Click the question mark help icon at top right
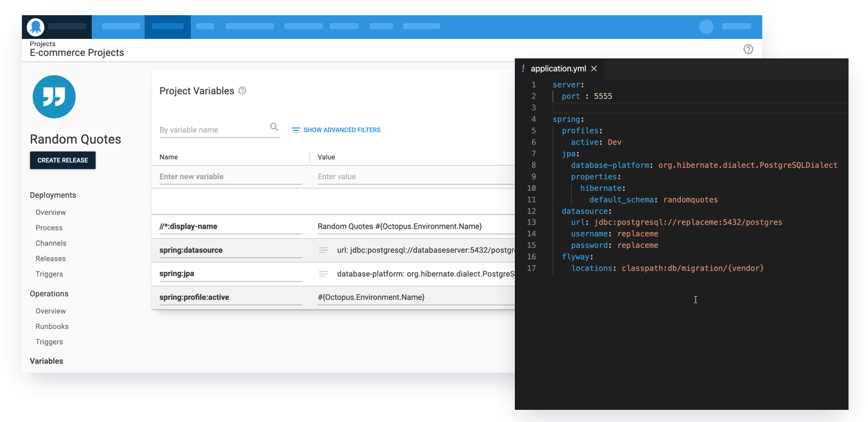The height and width of the screenshot is (422, 868). tap(748, 49)
